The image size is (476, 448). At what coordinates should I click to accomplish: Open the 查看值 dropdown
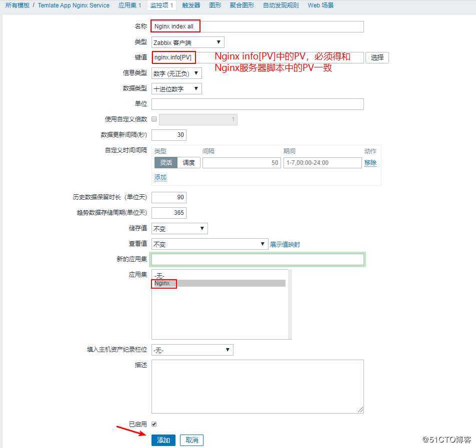(209, 244)
